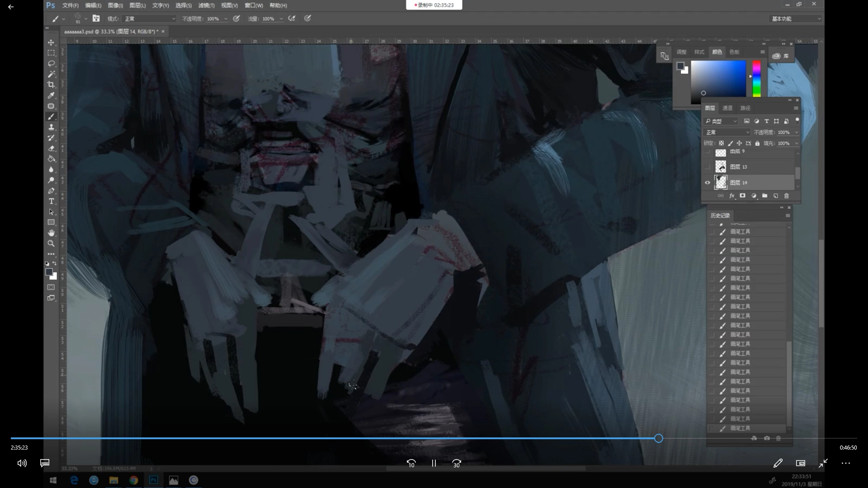The image size is (868, 488).
Task: Show layer 13 visibility box
Action: (x=708, y=167)
